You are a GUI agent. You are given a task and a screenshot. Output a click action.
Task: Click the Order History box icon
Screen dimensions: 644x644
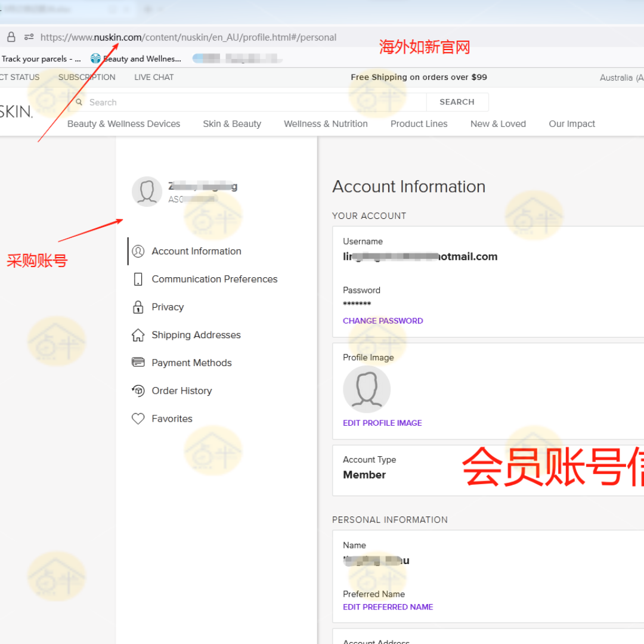coord(138,390)
